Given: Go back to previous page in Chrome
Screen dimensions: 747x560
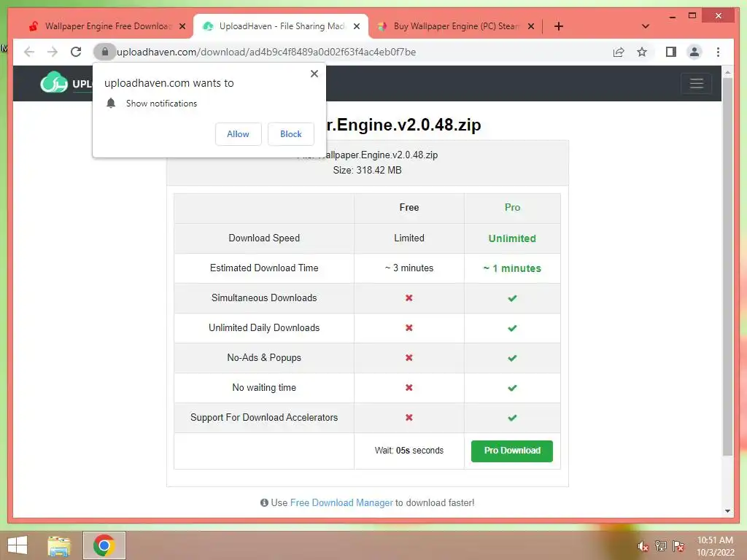Looking at the screenshot, I should (29, 52).
